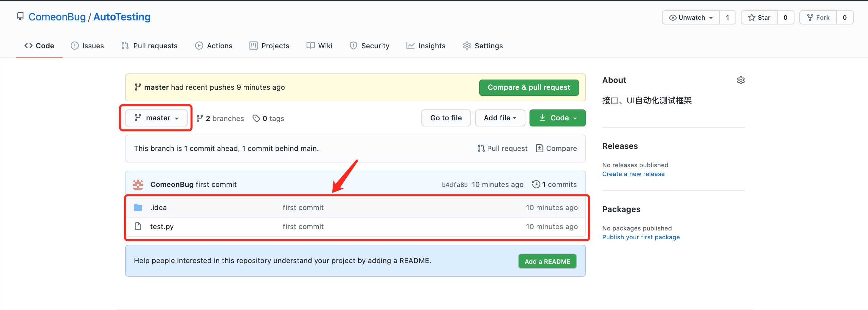Open the .idea folder icon
Viewport: 868px width, 310px height.
pyautogui.click(x=138, y=207)
